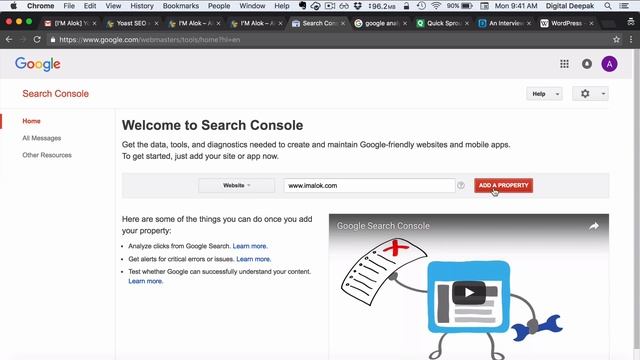This screenshot has width=640, height=360.
Task: Switch to the google analytics tab
Action: point(381,24)
